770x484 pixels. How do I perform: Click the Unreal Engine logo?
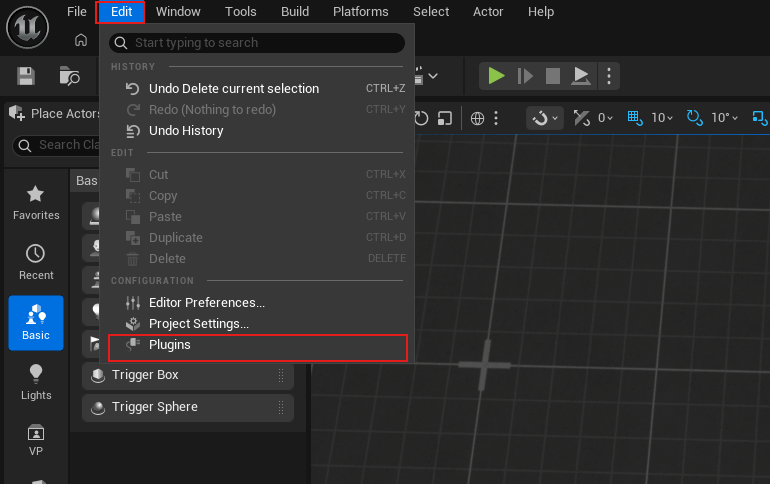[x=28, y=26]
